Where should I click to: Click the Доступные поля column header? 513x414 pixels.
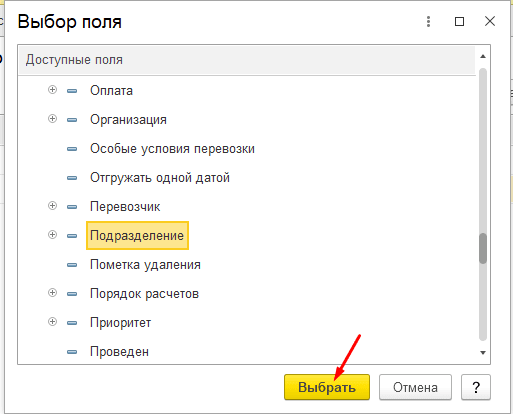tap(247, 60)
